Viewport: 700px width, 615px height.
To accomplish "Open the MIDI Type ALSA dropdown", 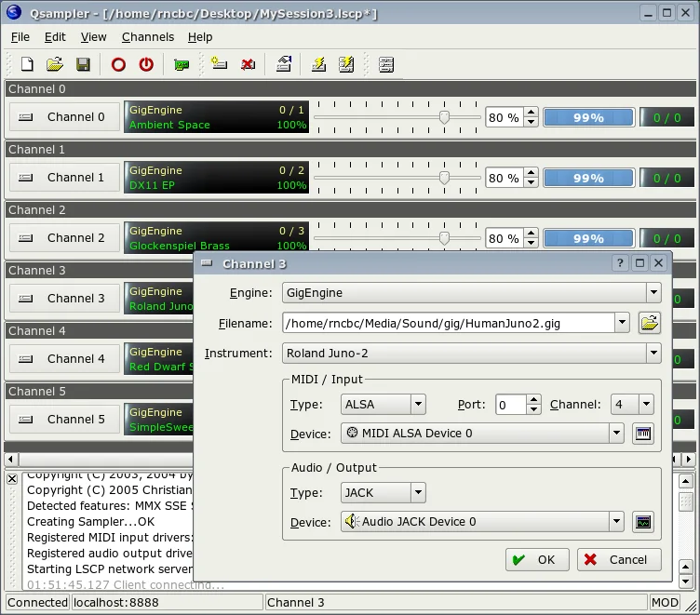I will (x=383, y=405).
